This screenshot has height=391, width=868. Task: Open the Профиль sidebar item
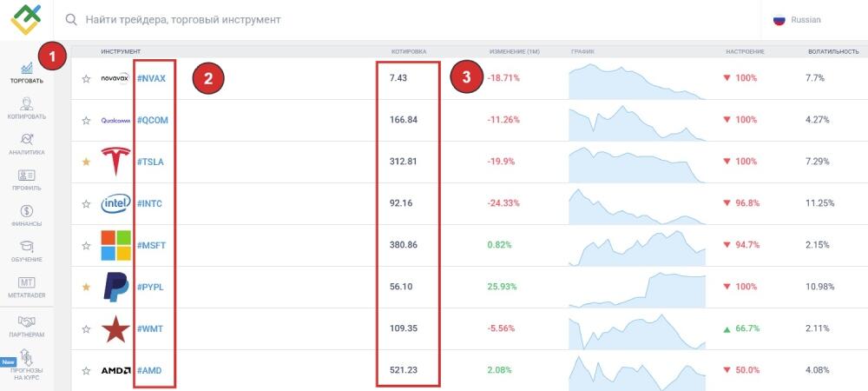click(27, 180)
